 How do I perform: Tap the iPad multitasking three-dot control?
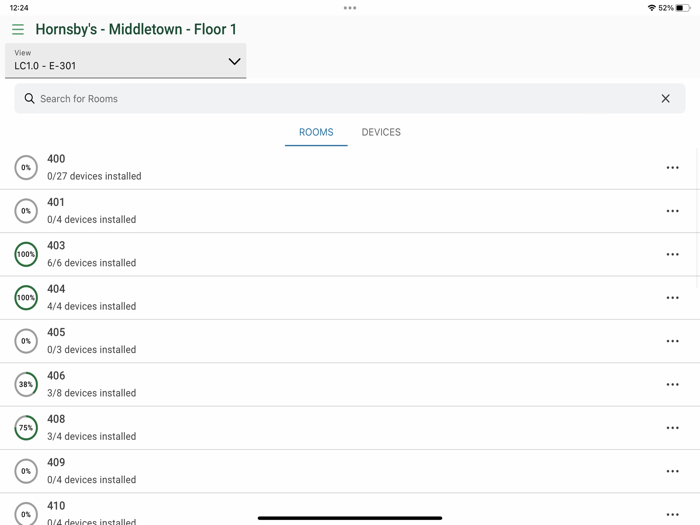pyautogui.click(x=350, y=8)
